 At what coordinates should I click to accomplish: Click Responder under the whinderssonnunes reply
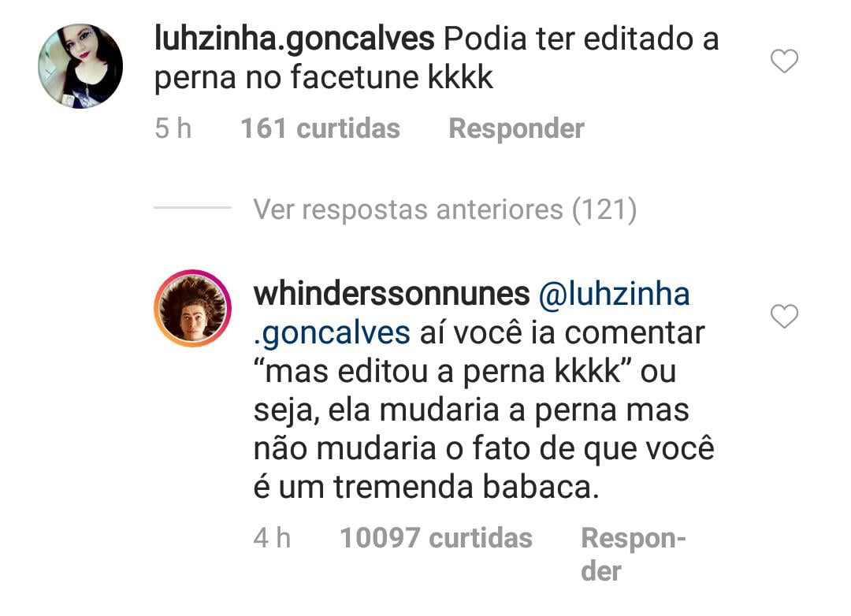[634, 554]
